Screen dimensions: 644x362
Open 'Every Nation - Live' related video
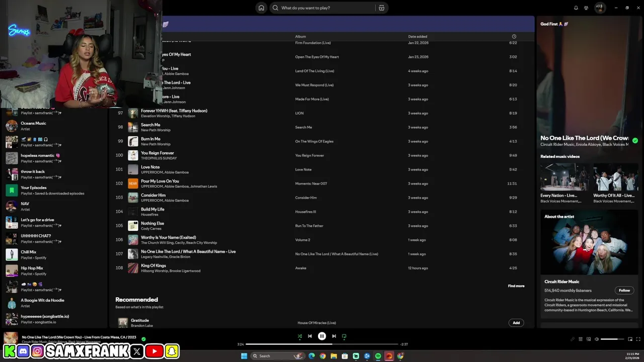[563, 183]
